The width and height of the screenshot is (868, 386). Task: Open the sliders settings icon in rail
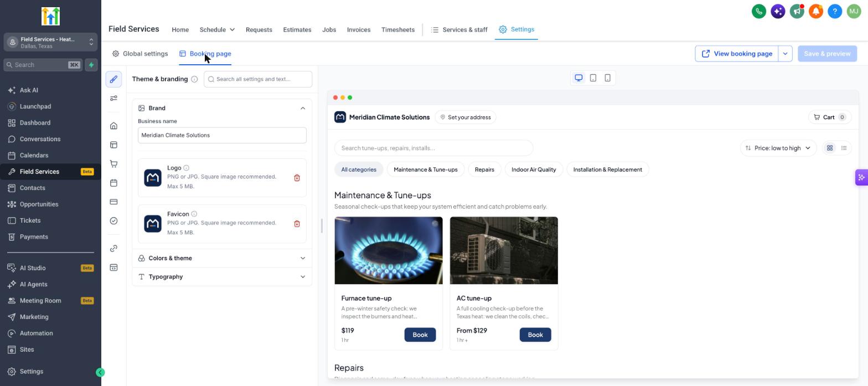pos(113,98)
